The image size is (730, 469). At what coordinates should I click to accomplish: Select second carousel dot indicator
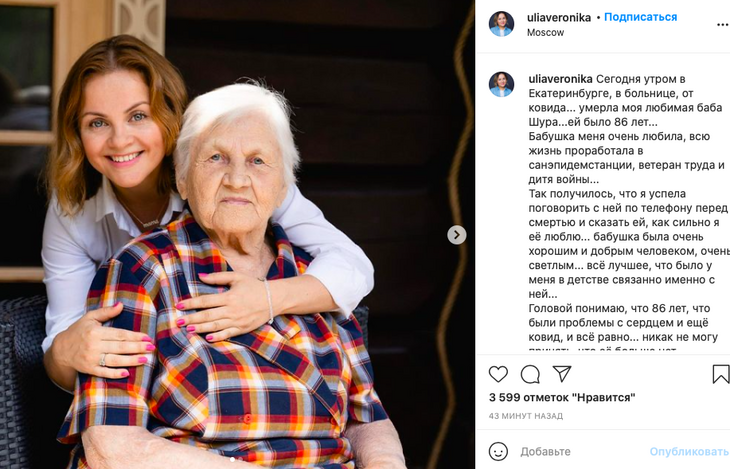239,459
